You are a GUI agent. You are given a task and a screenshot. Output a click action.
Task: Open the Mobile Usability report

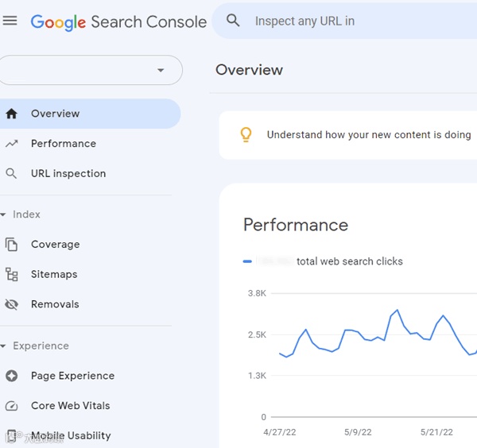[71, 435]
